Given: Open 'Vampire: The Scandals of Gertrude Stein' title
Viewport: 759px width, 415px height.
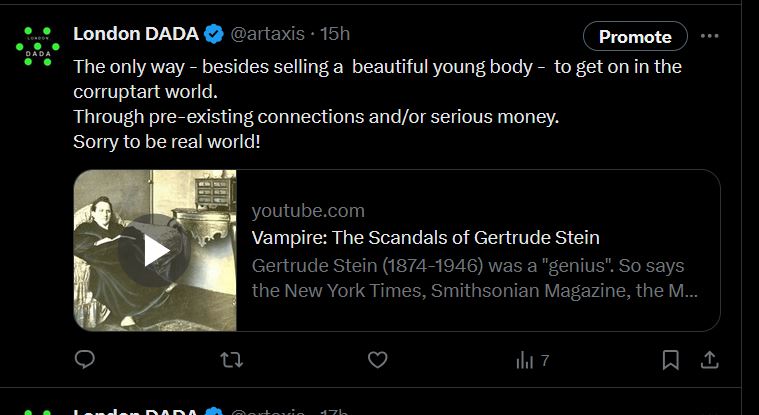Looking at the screenshot, I should point(425,238).
